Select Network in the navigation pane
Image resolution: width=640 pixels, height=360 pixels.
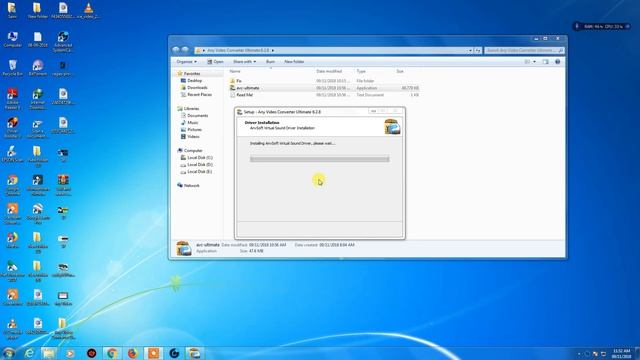pos(191,185)
